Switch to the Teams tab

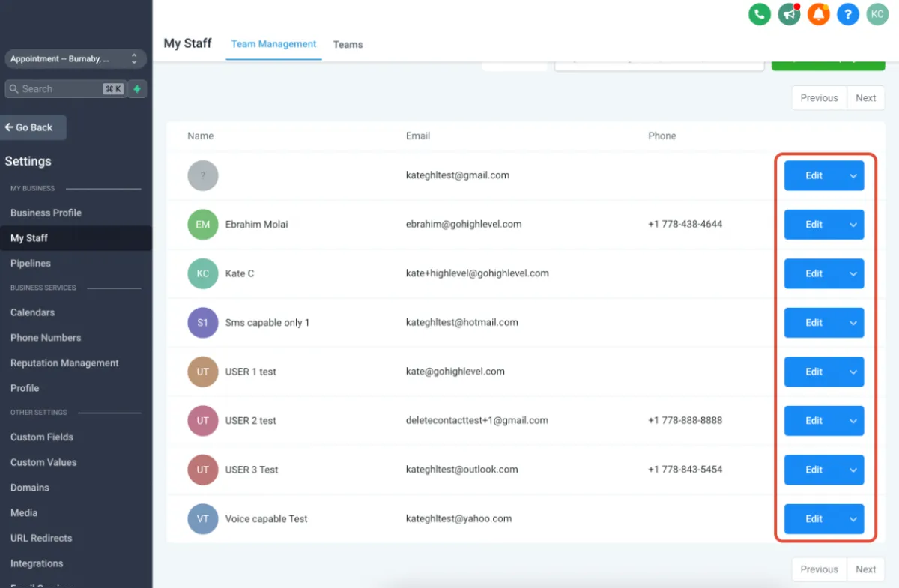tap(348, 45)
